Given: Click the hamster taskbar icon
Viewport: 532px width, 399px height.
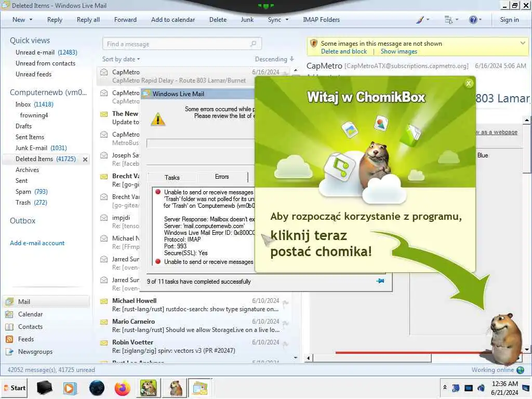Looking at the screenshot, I should [175, 388].
